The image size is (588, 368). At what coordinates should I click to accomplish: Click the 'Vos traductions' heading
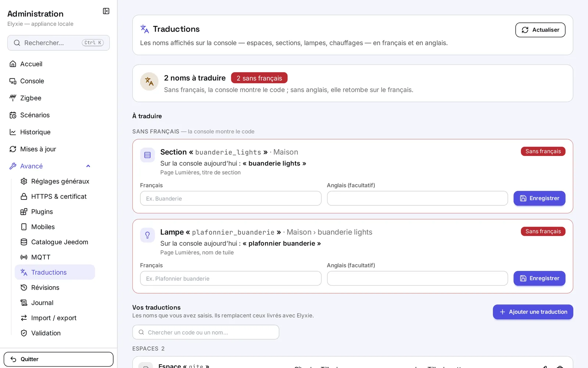[157, 307]
